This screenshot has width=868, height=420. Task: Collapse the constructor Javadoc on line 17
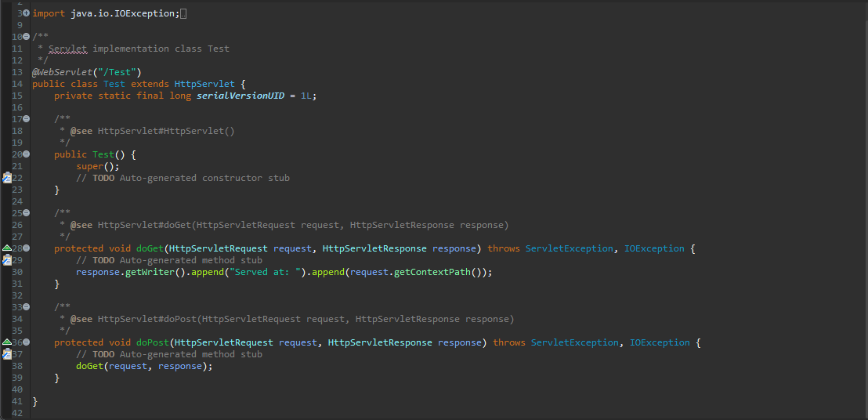[x=27, y=119]
